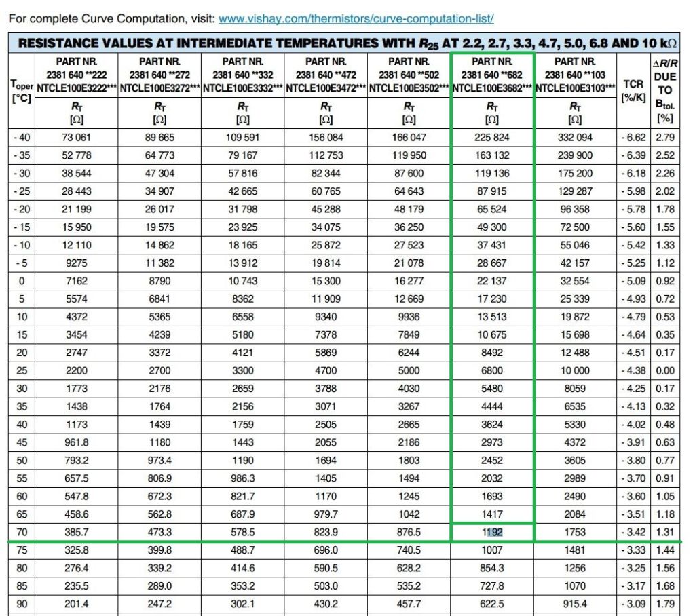
Task: Select the 201.4 cell in the 90 °C row
Action: (x=77, y=604)
